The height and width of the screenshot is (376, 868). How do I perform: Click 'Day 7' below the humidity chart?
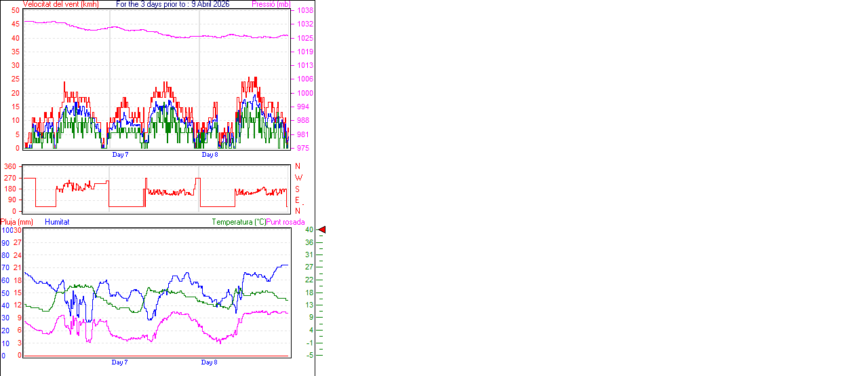click(120, 362)
